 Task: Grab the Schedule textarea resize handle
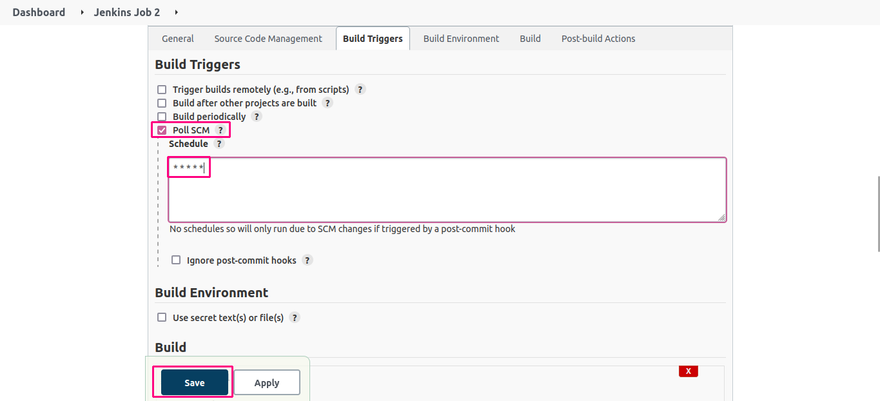721,217
